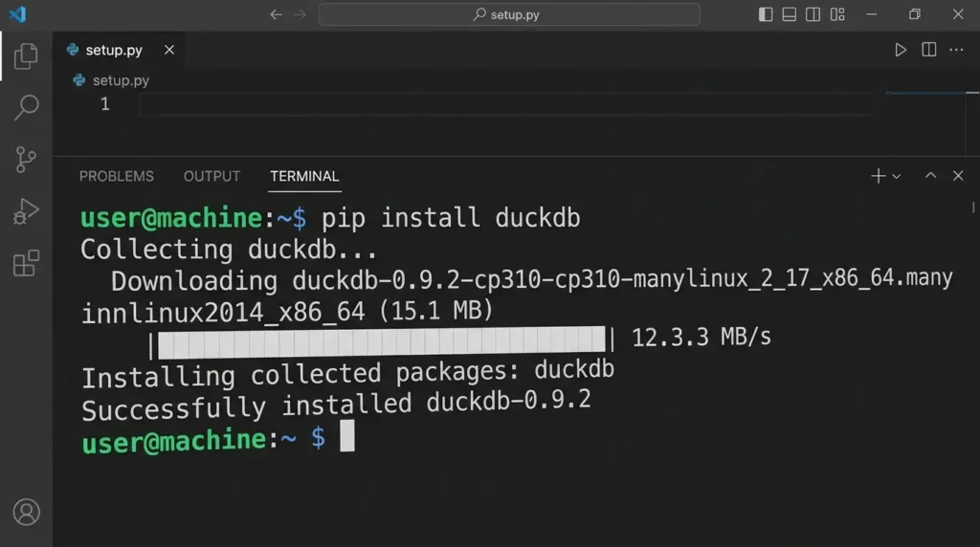
Task: Click the pip download progress bar
Action: point(382,342)
